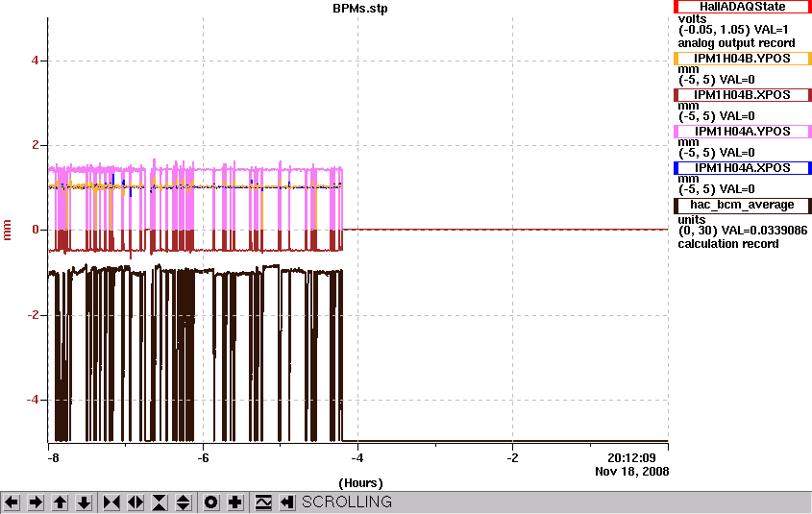Viewport: 812px width, 514px height.
Task: Click the 0 tick on the y-axis
Action: pos(36,230)
